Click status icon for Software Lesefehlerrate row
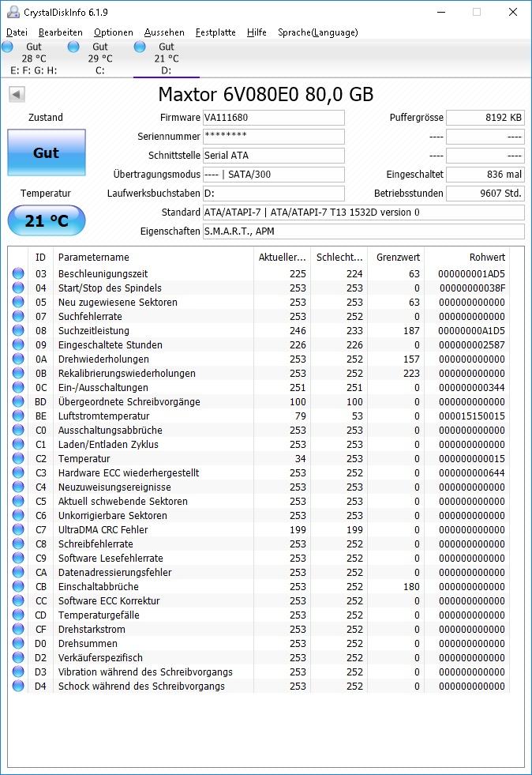 pos(18,558)
